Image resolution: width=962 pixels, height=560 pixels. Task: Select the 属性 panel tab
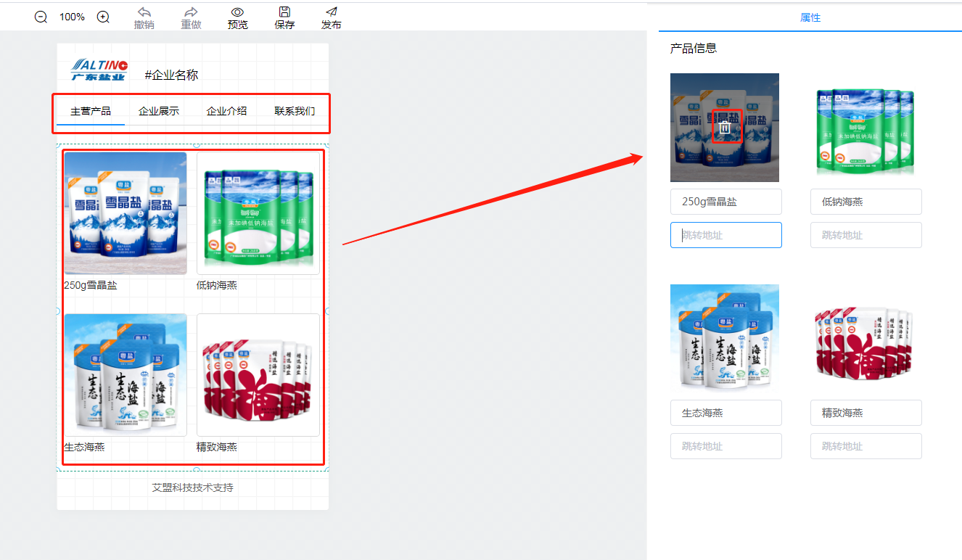(810, 17)
